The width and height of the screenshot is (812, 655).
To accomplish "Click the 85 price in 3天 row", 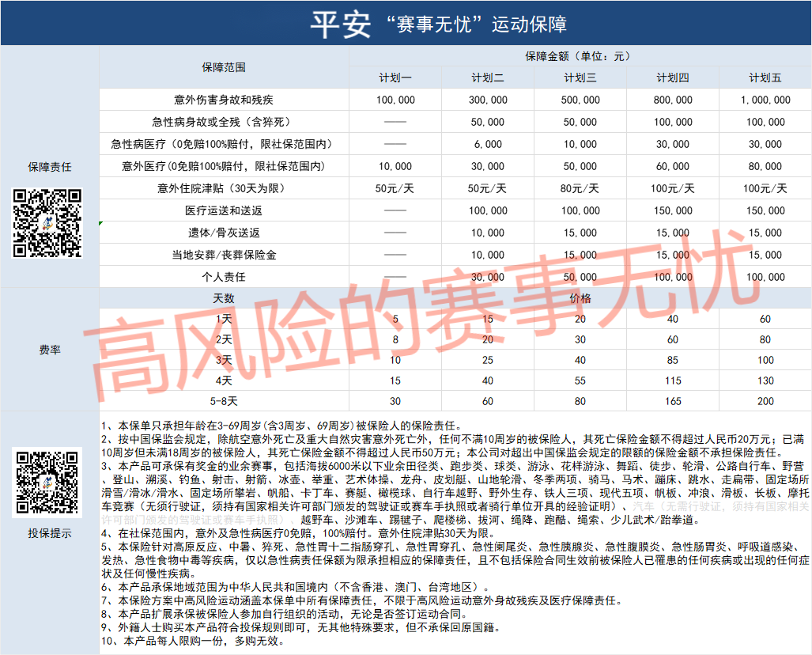I will coord(673,360).
